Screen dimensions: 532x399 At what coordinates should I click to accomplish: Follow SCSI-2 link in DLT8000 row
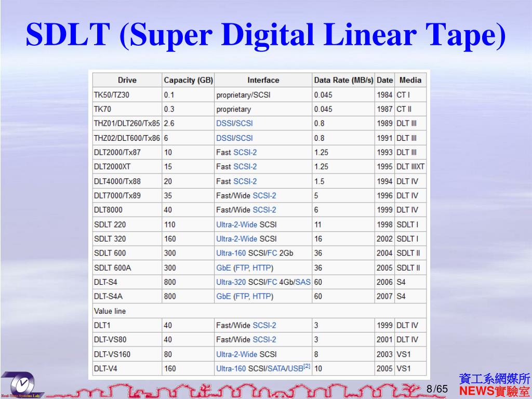tap(264, 210)
